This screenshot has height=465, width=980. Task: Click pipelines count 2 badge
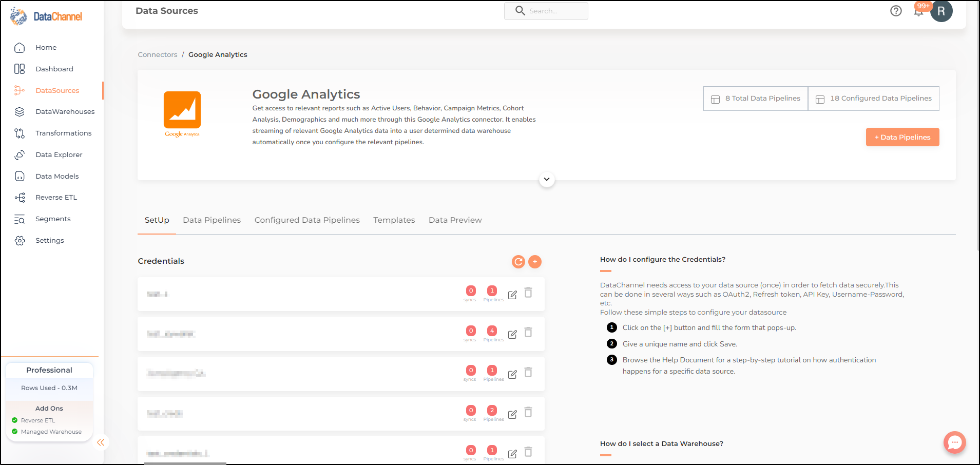492,410
